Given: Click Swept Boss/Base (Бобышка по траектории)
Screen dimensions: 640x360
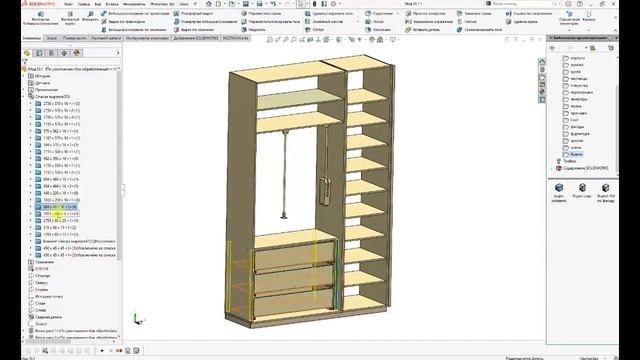Looking at the screenshot, I should coord(135,13).
